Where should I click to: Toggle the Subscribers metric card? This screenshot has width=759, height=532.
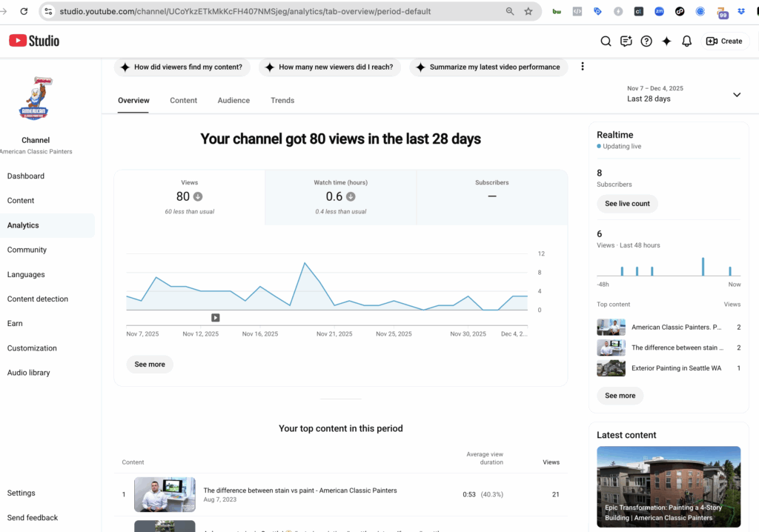[x=491, y=197]
